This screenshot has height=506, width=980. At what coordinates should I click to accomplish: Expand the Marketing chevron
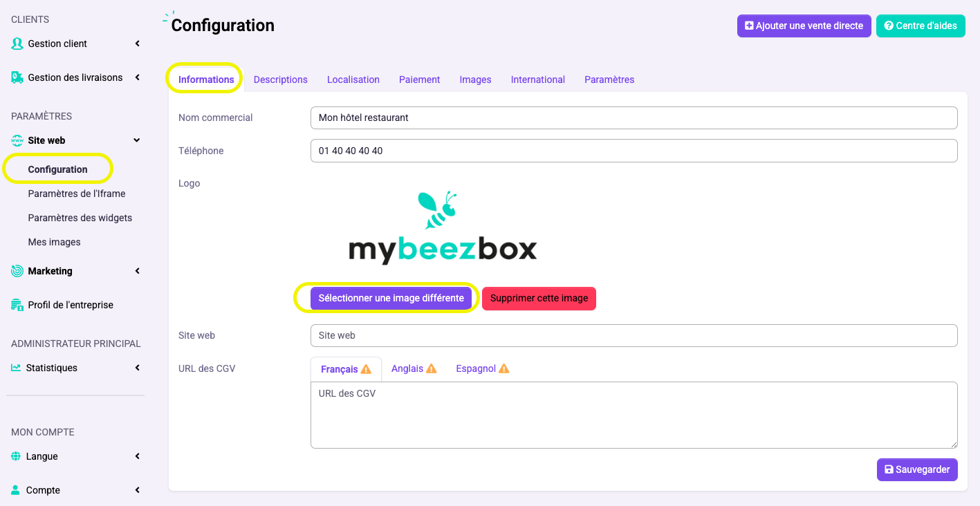(137, 271)
